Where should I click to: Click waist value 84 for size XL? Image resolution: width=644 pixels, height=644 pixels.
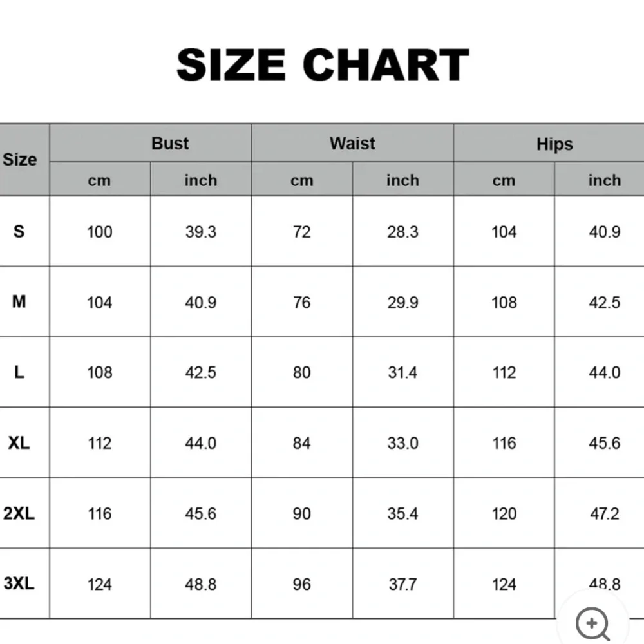coord(302,443)
